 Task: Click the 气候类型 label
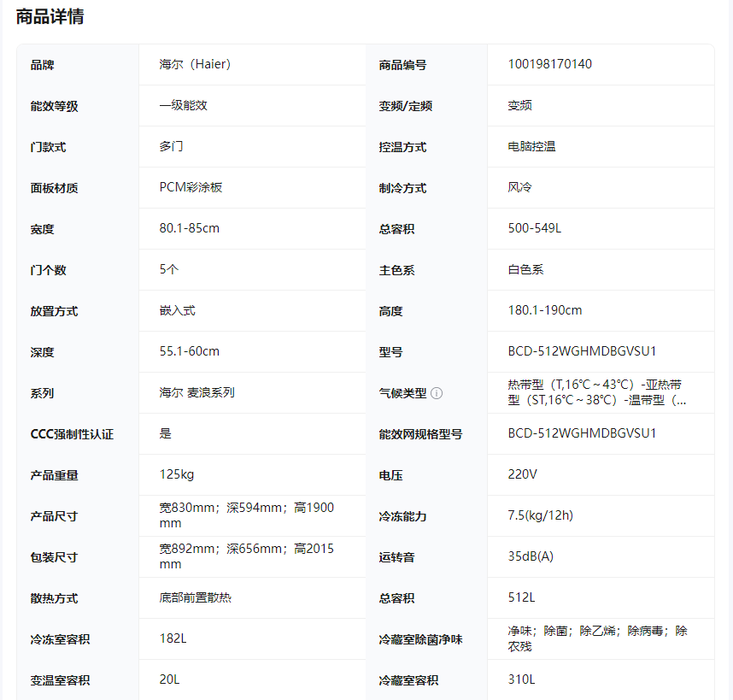coord(402,393)
